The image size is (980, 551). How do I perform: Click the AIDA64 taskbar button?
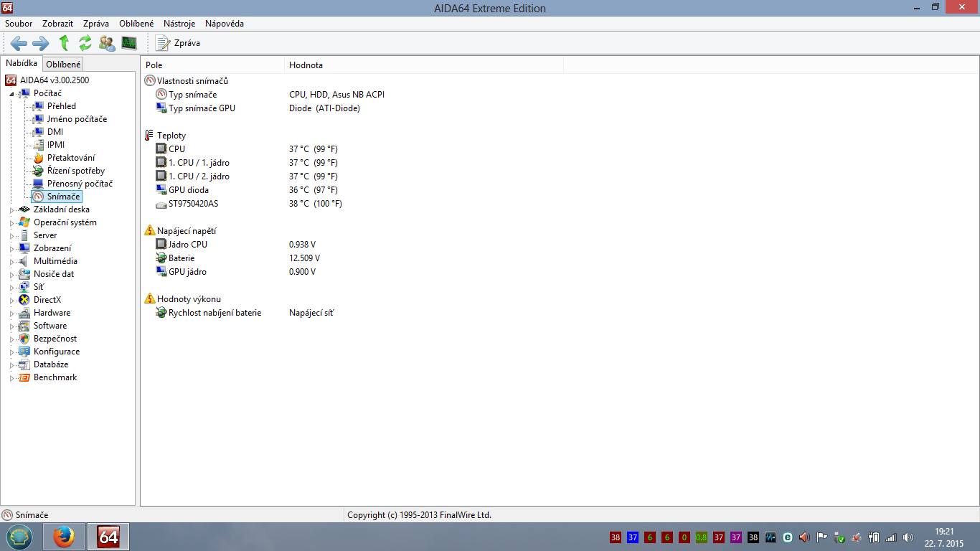pyautogui.click(x=108, y=537)
